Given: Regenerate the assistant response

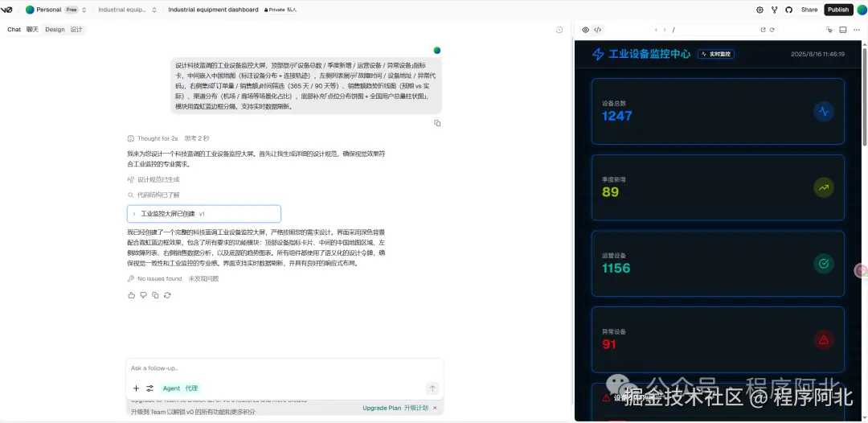Looking at the screenshot, I should click(x=167, y=295).
